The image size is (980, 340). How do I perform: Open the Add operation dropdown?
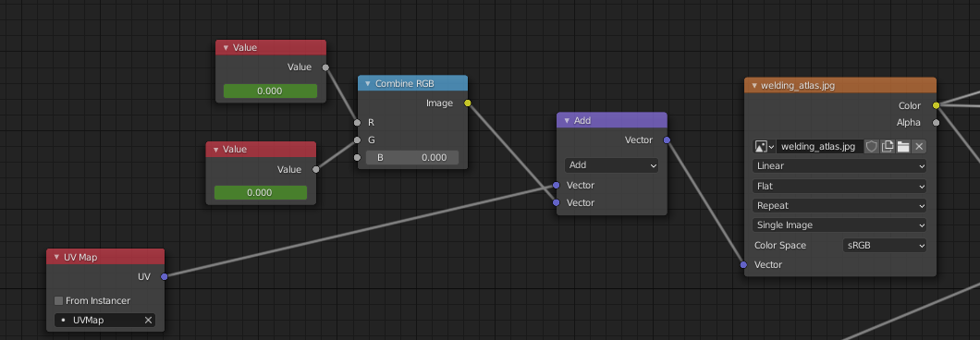click(611, 165)
